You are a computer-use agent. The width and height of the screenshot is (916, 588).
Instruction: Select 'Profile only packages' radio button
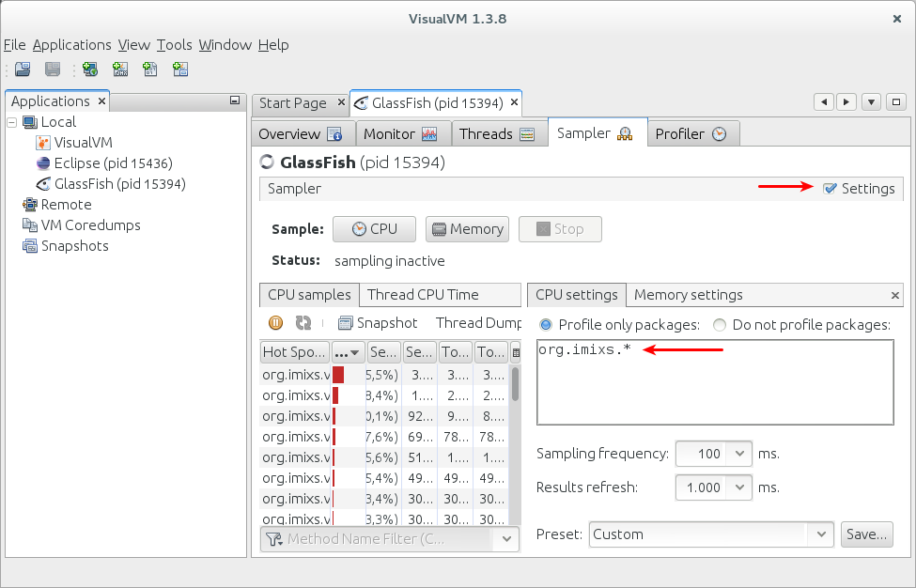click(546, 325)
